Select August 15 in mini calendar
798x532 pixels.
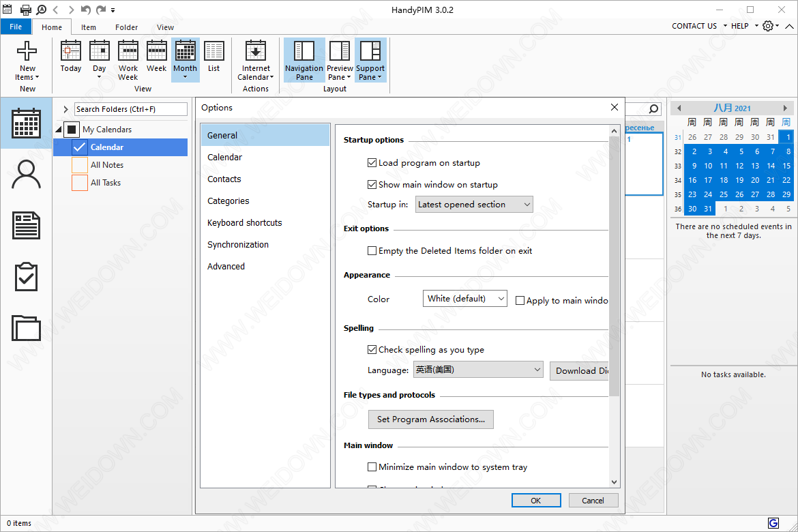click(x=786, y=166)
